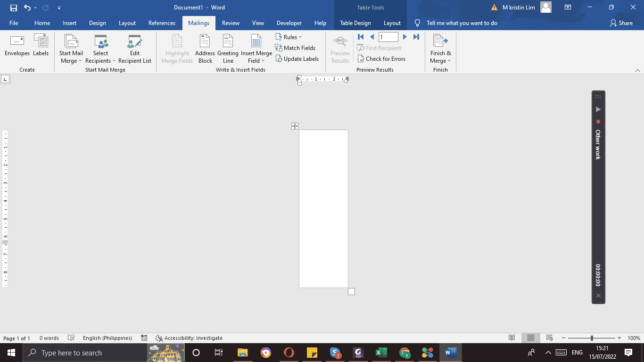Click the record number input field
This screenshot has width=644, height=362.
tap(388, 37)
